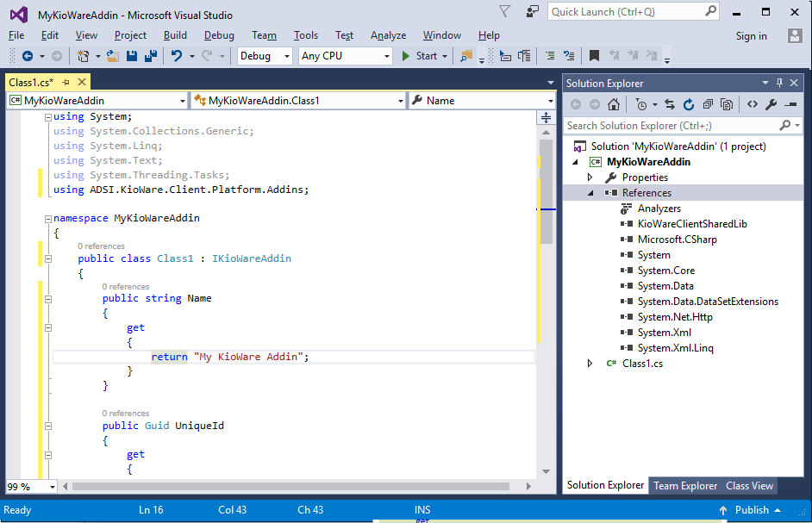Click the editor vertical scrollbar thumb

click(x=546, y=191)
